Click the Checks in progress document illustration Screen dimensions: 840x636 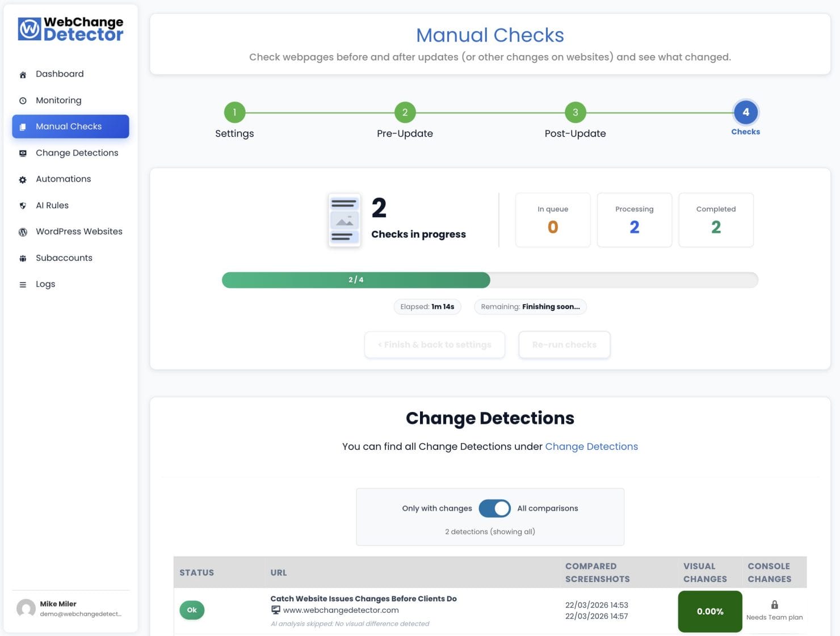tap(344, 220)
